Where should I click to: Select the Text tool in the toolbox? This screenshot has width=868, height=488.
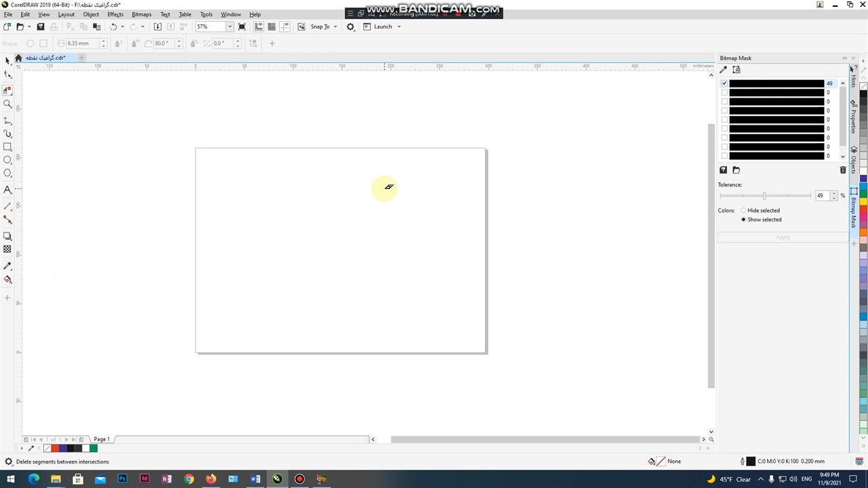[7, 190]
